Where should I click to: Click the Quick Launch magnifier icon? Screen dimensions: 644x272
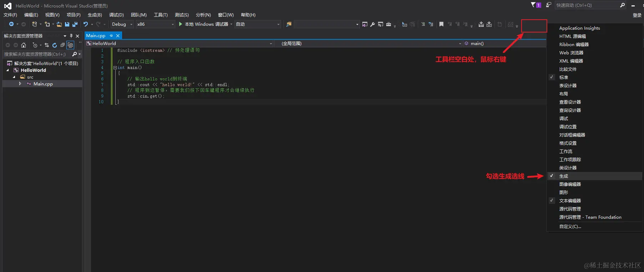click(622, 5)
